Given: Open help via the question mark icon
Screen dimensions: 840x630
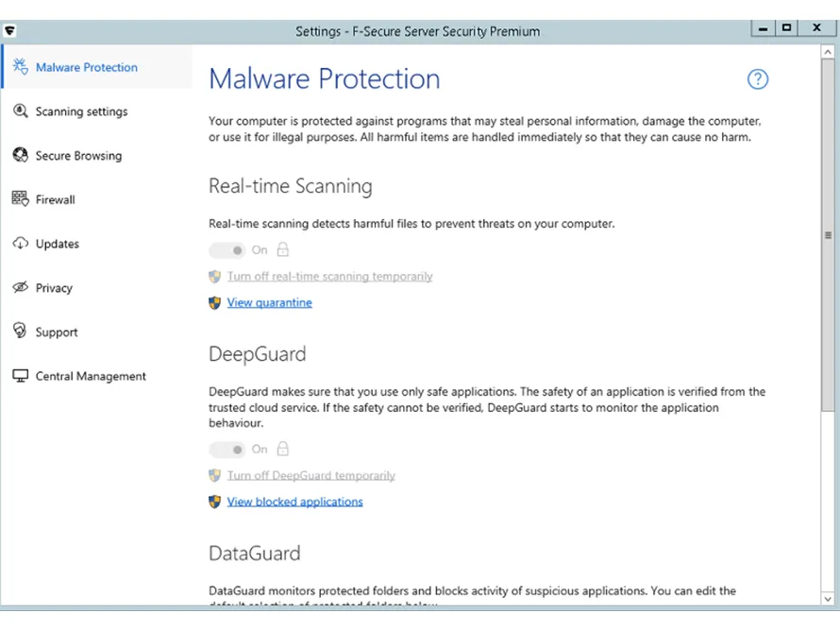Looking at the screenshot, I should pyautogui.click(x=758, y=79).
